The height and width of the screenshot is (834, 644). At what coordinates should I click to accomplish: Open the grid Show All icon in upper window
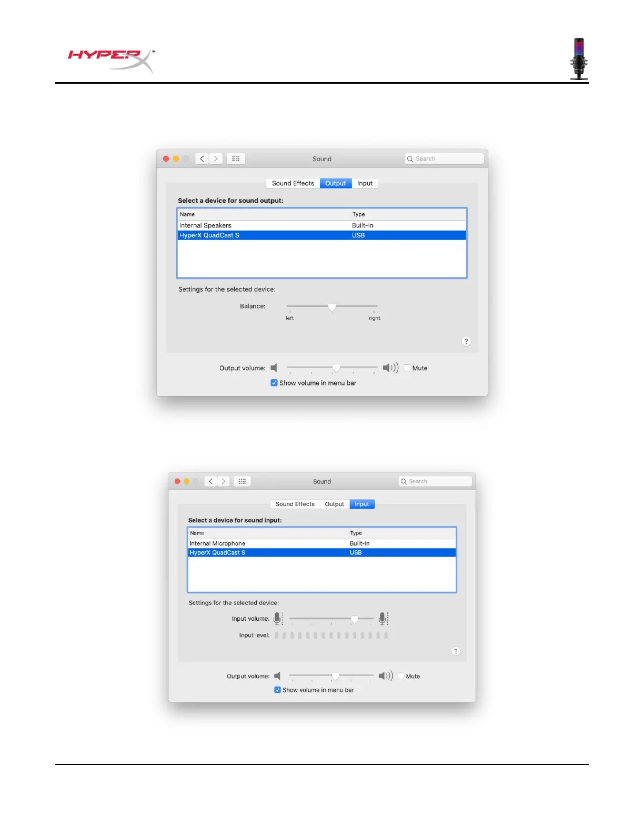[x=236, y=158]
